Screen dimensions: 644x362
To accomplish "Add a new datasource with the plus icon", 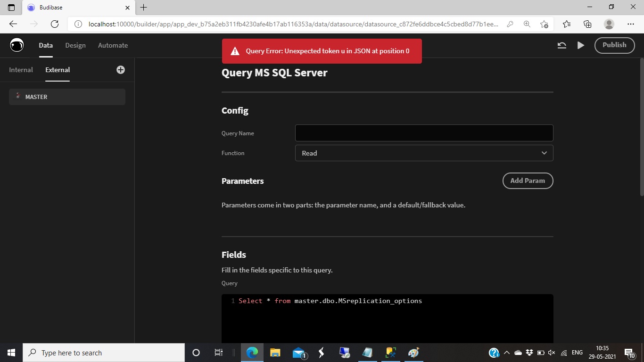I will coord(120,69).
